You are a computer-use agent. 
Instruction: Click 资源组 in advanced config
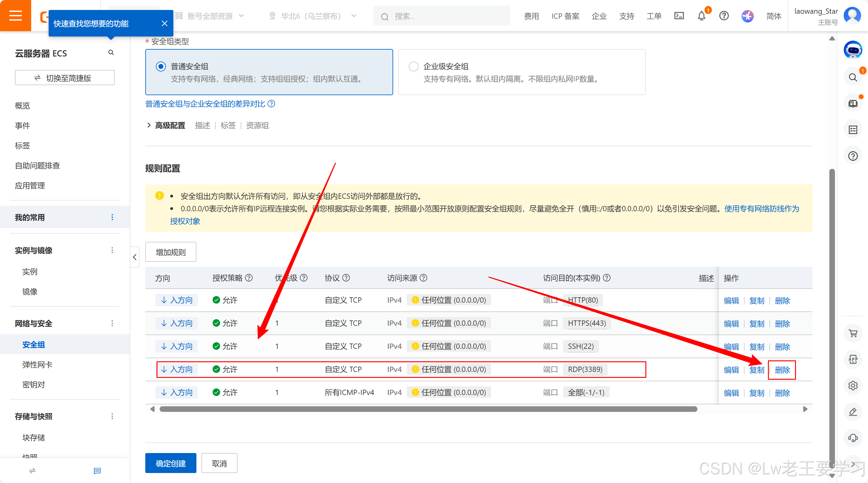click(257, 125)
